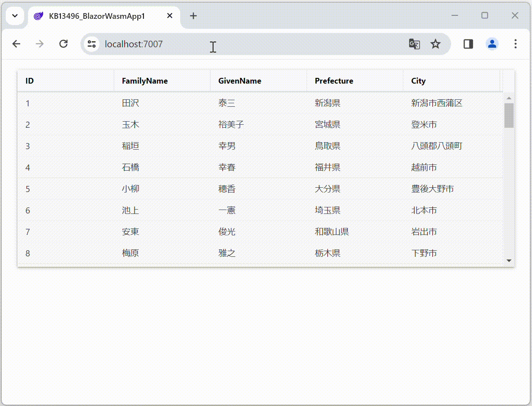Select the City header cell
532x406 pixels.
(418, 80)
